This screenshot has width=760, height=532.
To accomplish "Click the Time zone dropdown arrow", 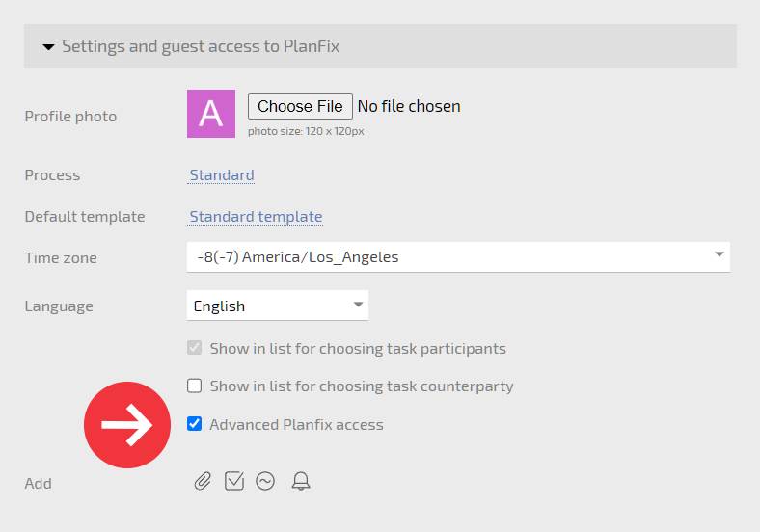I will (x=719, y=254).
